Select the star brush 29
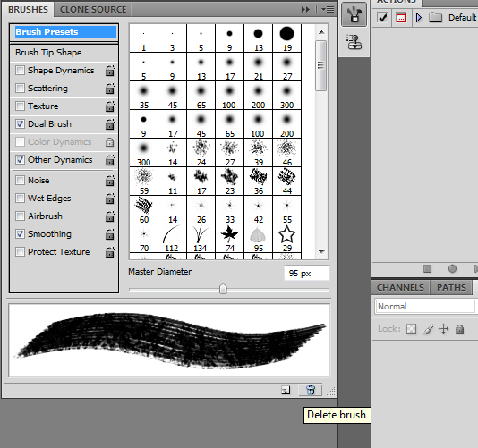The height and width of the screenshot is (448, 478). click(x=286, y=239)
